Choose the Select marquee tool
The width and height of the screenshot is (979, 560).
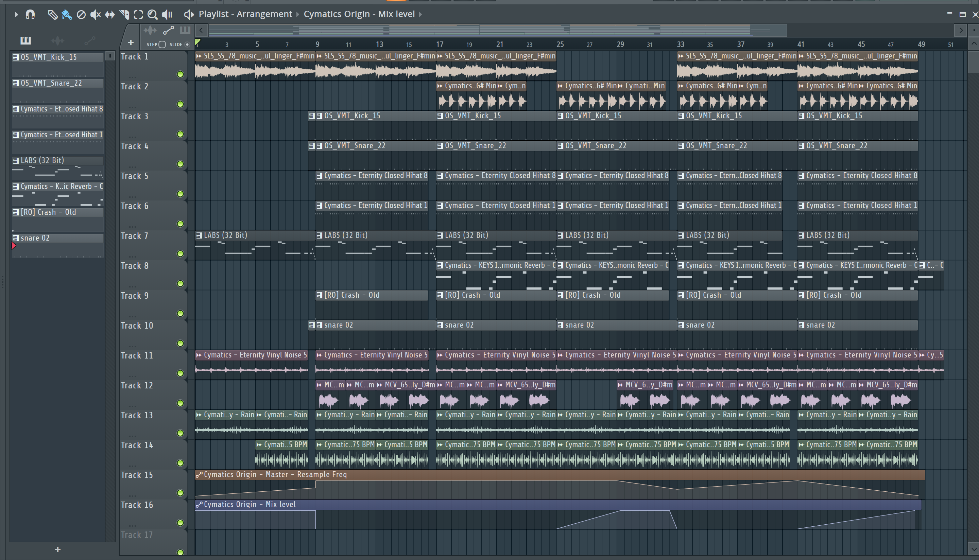point(138,14)
